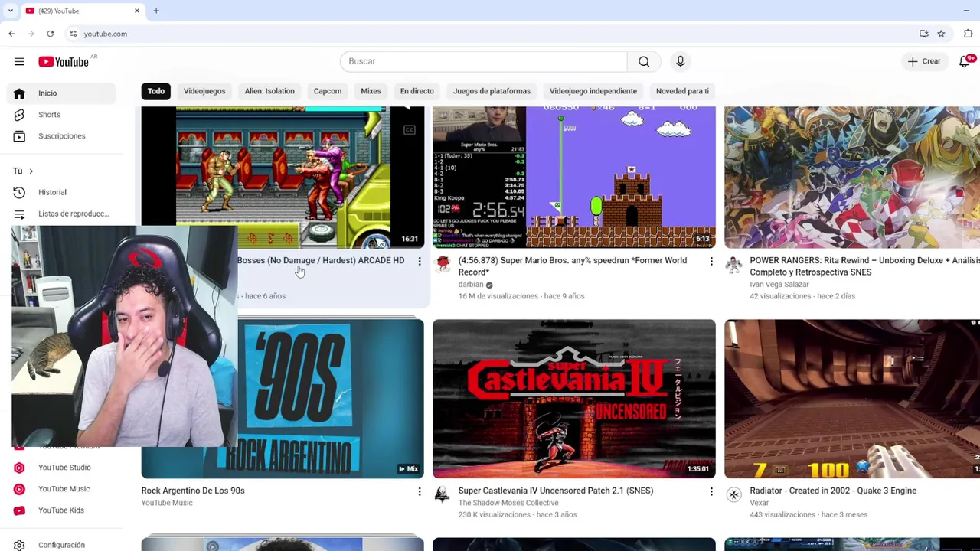Open the YouTube hamburger guide menu
The width and height of the screenshot is (980, 551).
point(19,61)
